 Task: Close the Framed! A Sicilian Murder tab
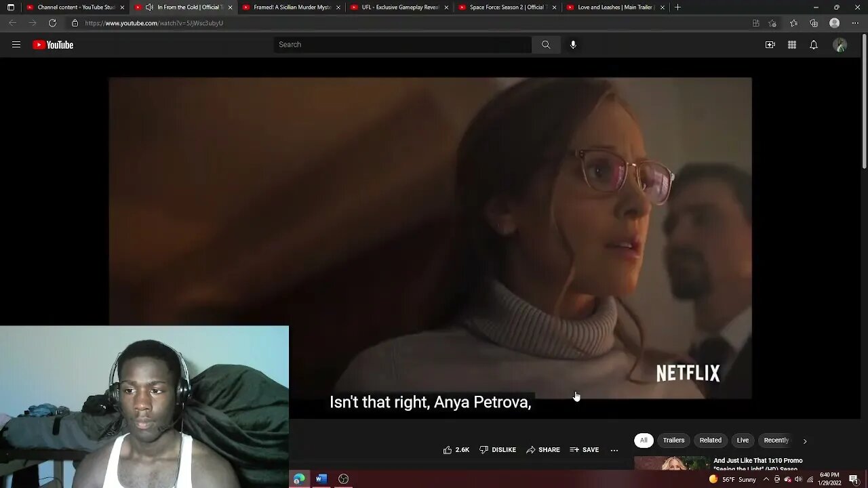(338, 7)
